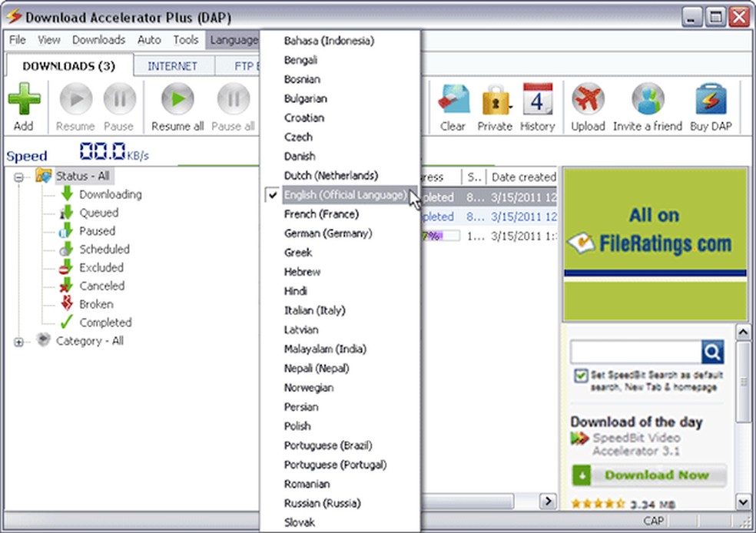Choose Norwegian from language list
Screen dimensions: 756x533
coord(340,387)
